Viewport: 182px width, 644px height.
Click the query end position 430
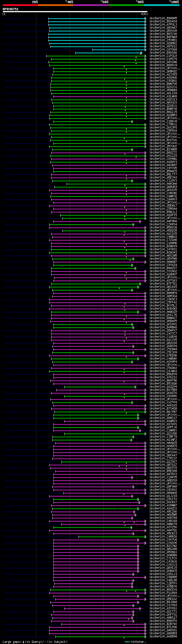tap(143, 14)
